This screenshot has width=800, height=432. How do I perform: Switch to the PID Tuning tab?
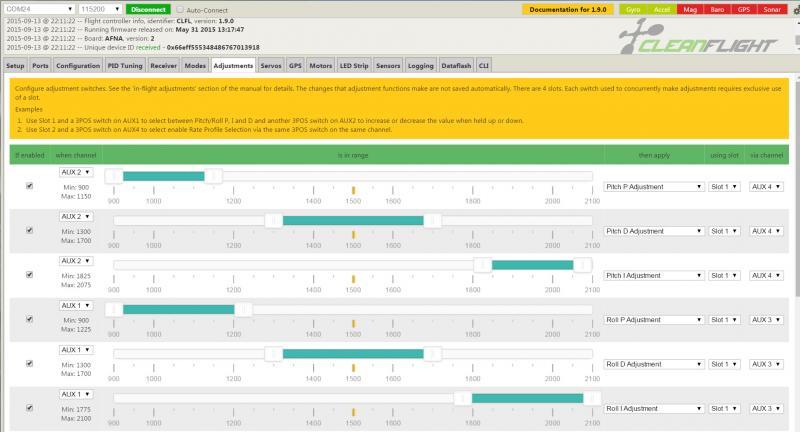125,65
